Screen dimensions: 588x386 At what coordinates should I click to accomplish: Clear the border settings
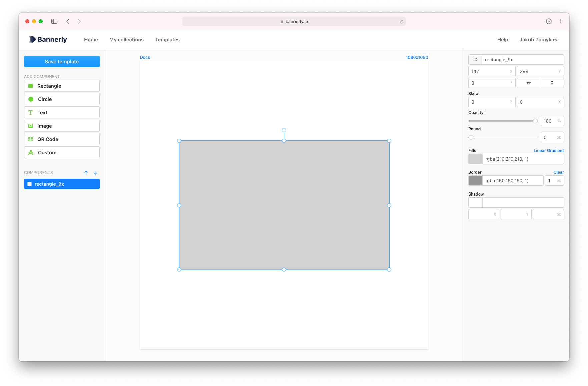click(x=559, y=172)
